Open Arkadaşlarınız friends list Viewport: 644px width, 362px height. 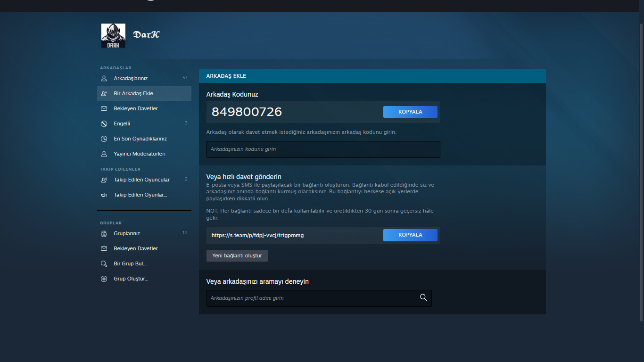coord(144,78)
